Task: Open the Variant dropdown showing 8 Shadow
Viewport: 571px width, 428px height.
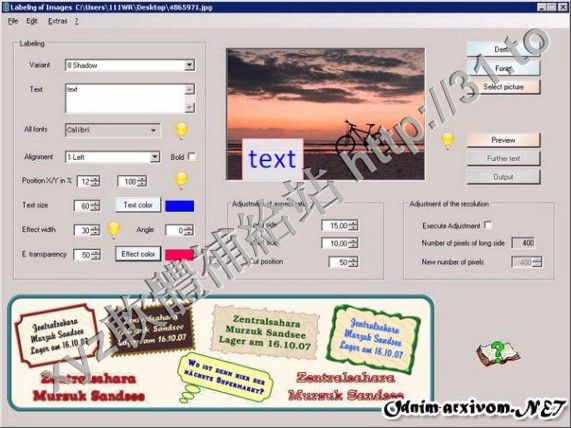Action: pyautogui.click(x=130, y=66)
